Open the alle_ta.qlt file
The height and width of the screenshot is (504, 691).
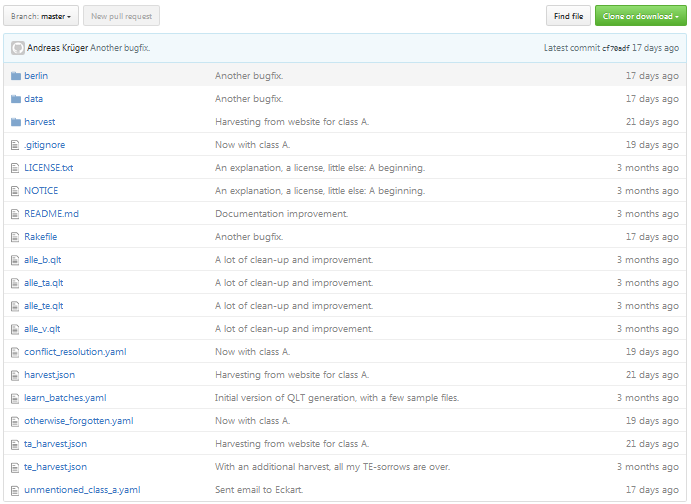click(x=44, y=283)
